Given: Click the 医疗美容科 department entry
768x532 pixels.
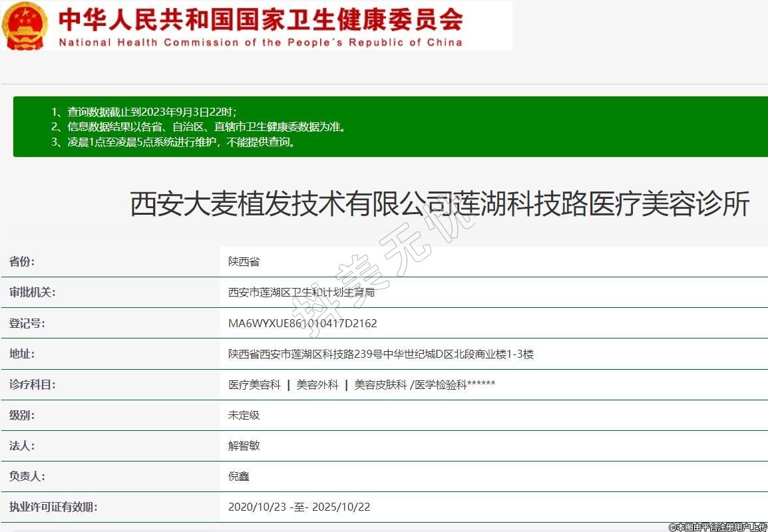Looking at the screenshot, I should click(x=254, y=385).
